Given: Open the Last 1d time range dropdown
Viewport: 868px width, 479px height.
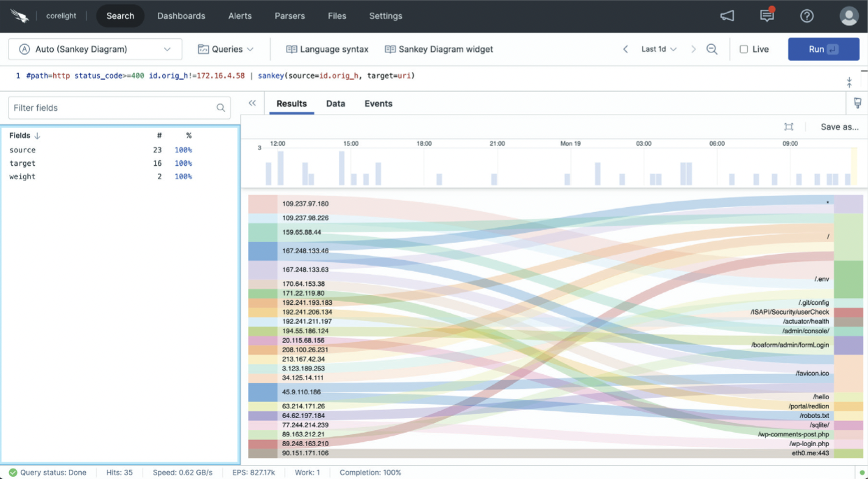Looking at the screenshot, I should point(659,49).
